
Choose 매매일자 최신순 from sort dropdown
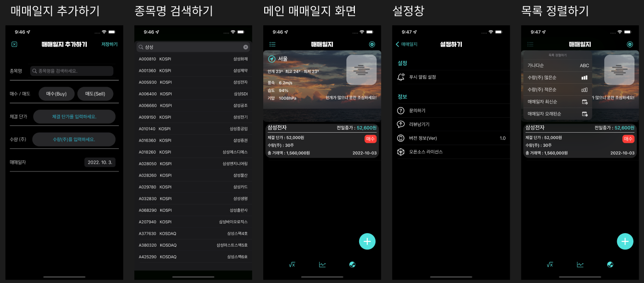(x=556, y=102)
